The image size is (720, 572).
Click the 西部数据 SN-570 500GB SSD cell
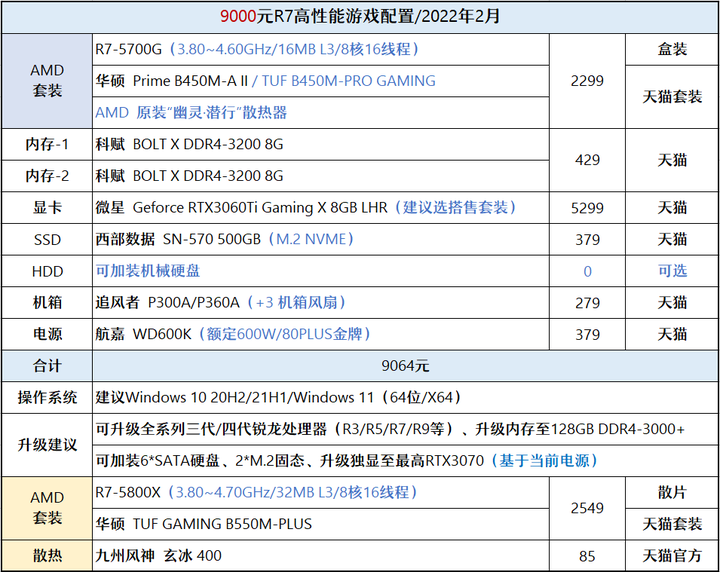pos(321,240)
